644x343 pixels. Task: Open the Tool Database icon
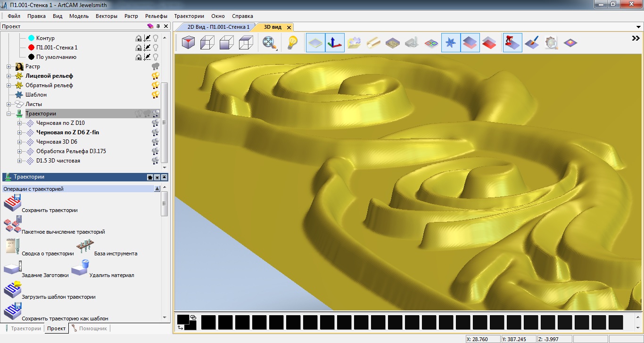(85, 247)
